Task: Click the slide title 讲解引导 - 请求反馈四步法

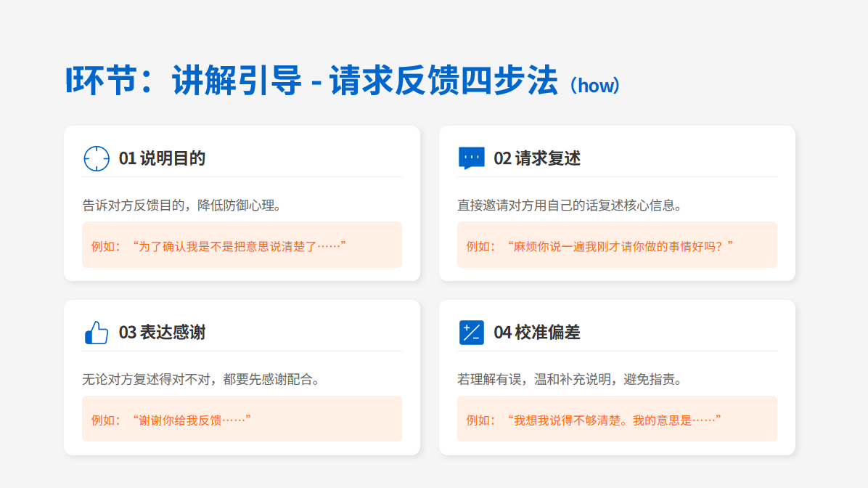Action: (x=312, y=80)
